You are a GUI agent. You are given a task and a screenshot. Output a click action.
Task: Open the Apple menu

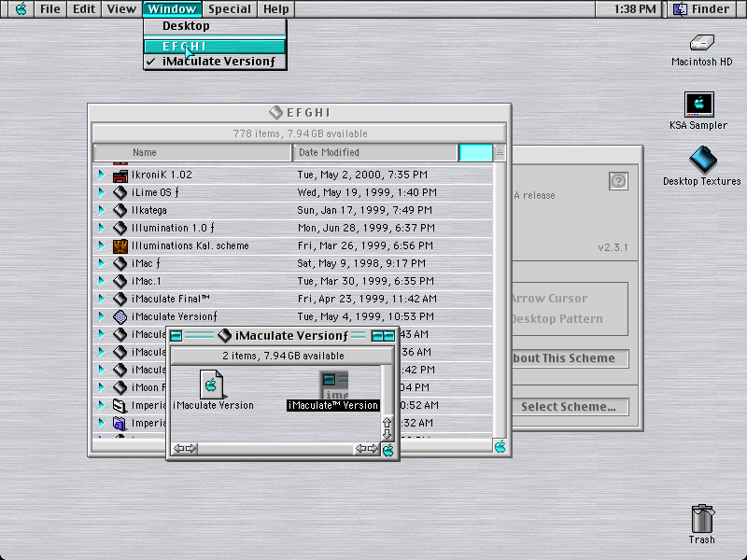[21, 8]
